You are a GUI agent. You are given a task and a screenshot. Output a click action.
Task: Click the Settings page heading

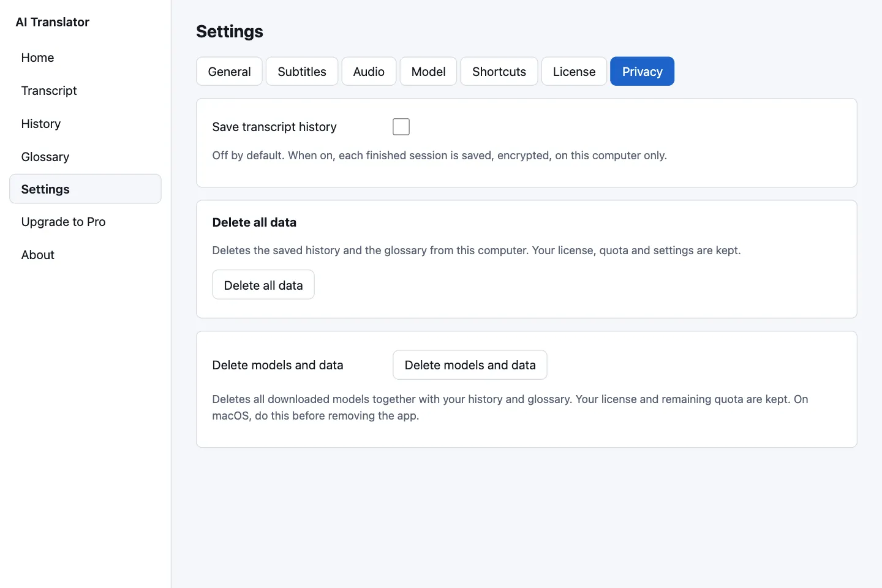pyautogui.click(x=230, y=31)
